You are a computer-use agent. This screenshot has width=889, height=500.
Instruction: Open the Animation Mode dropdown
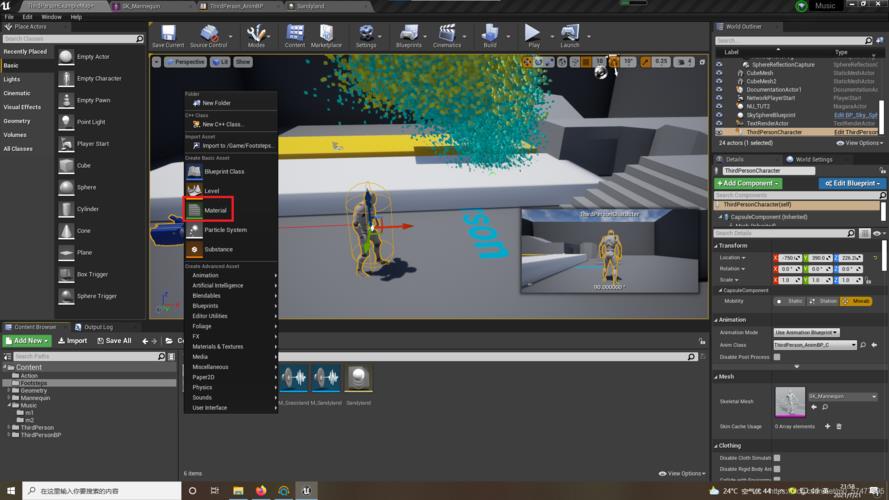click(x=806, y=332)
